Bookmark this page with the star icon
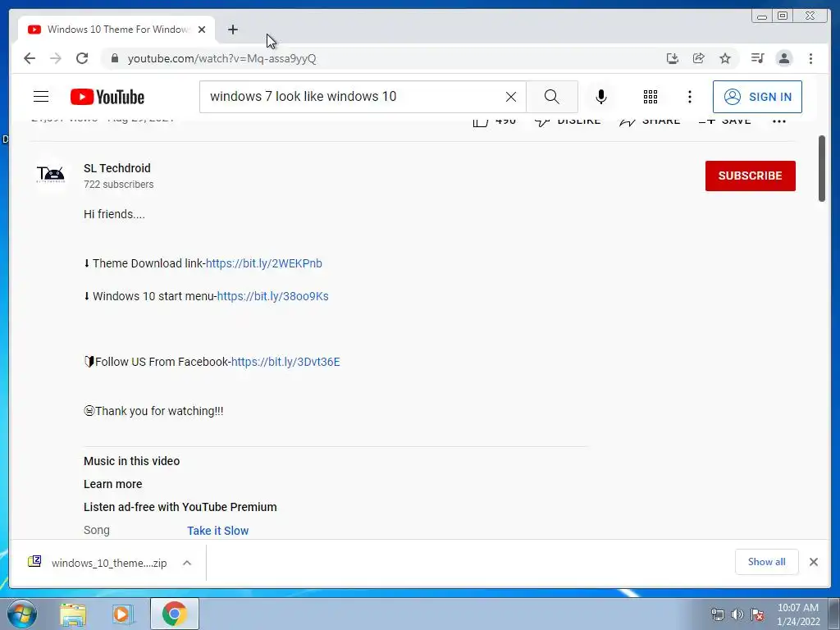This screenshot has width=840, height=630. pos(725,58)
